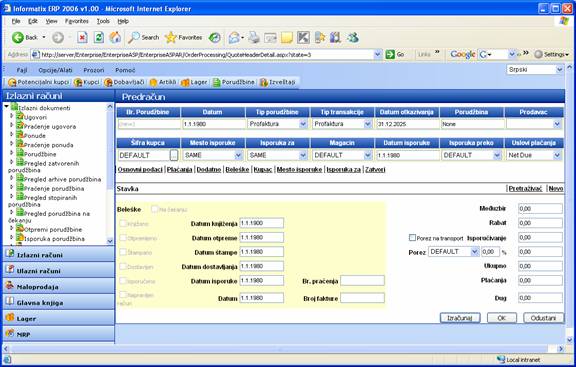Screen dimensions: 576x367
Task: Open the Ulazni računi sidebar section
Action: pyautogui.click(x=59, y=270)
